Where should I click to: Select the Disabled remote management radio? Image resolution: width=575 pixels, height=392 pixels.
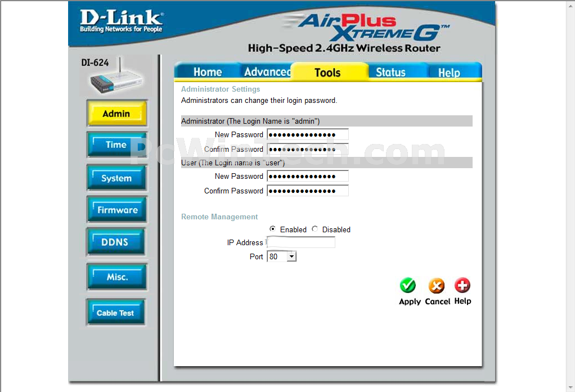click(315, 229)
